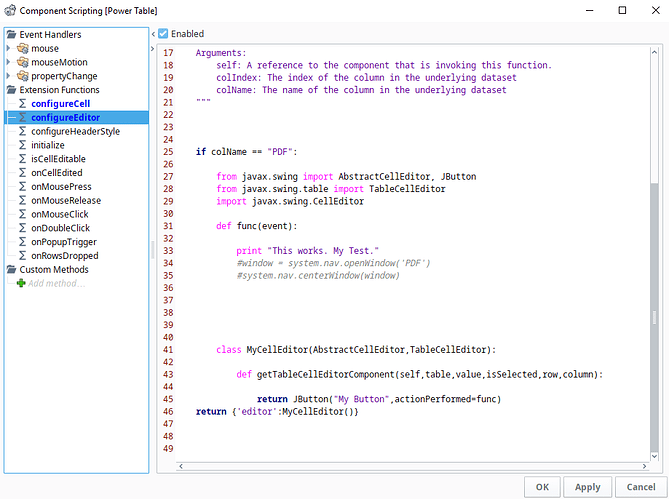
Task: Select the mouseMotion handler label
Action: (59, 62)
